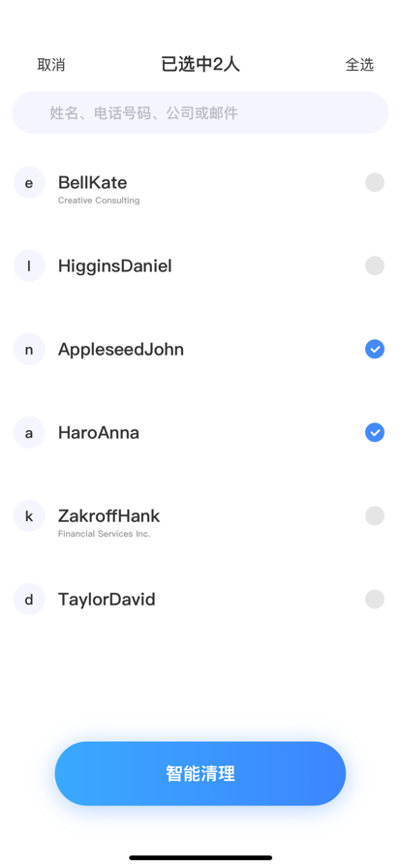Uncheck the AppleseedJohn selection circle
This screenshot has width=401, height=868.
pyautogui.click(x=375, y=350)
